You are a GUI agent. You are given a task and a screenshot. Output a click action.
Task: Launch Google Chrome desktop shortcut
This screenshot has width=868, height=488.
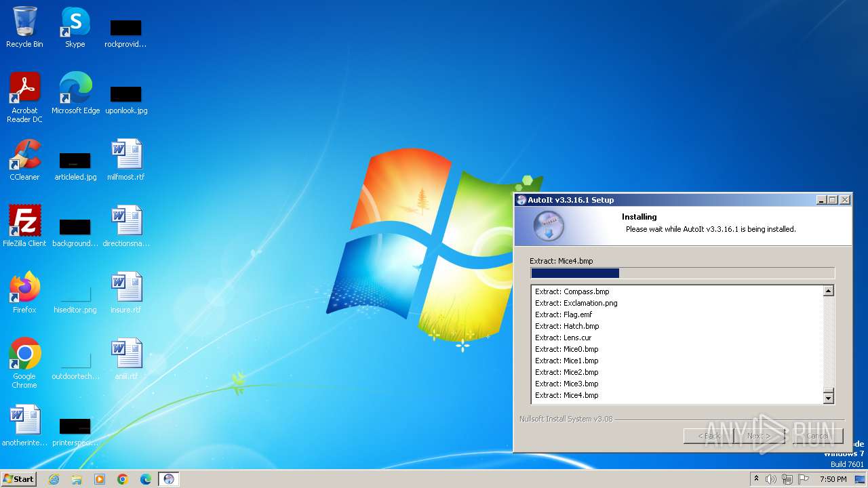click(24, 363)
